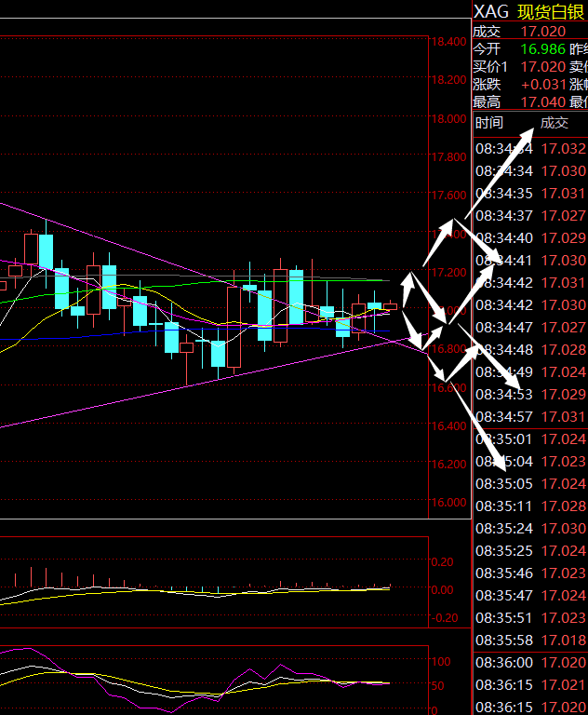
Task: Select the 08:34:47 tick row
Action: pos(530,328)
